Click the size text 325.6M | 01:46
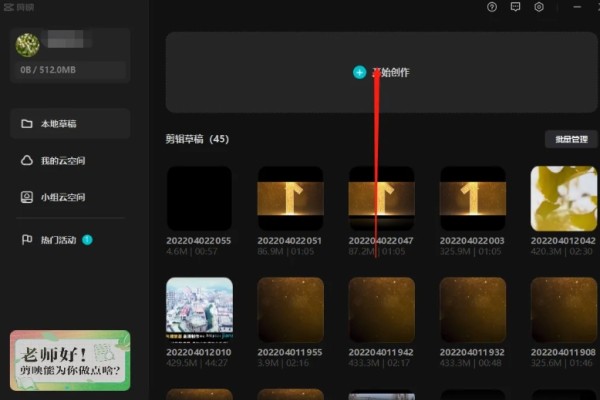The image size is (600, 400). point(561,363)
